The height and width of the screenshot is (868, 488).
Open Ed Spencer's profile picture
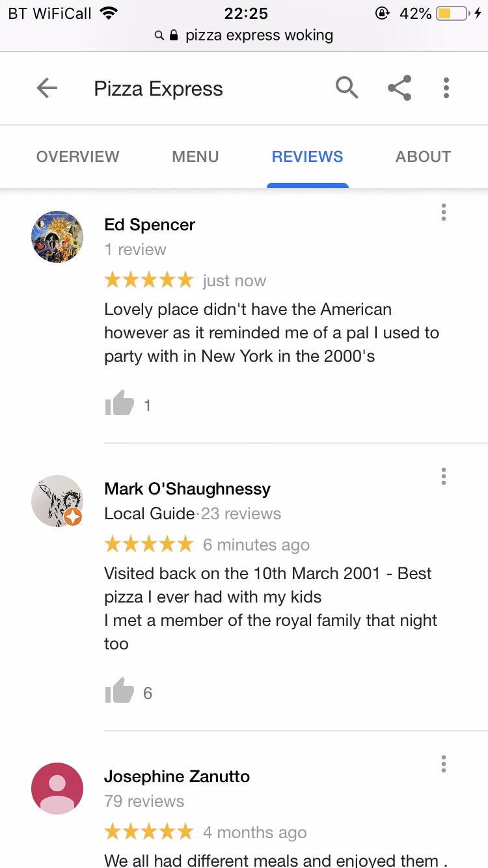coord(57,237)
